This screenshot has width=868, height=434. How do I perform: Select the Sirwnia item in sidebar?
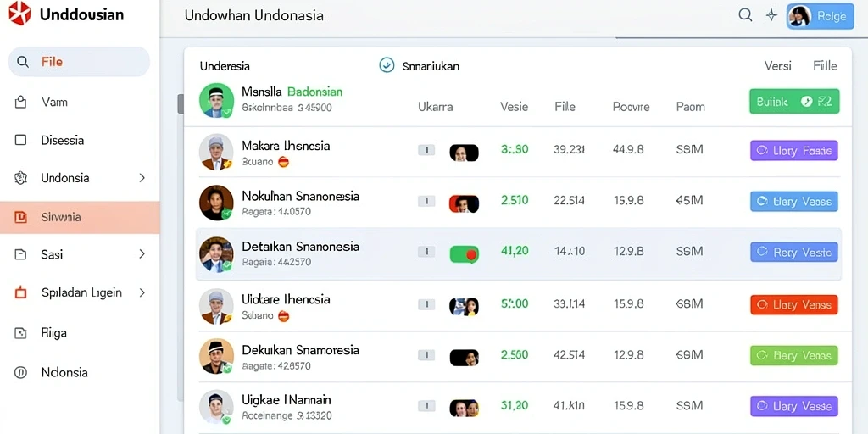pos(80,217)
